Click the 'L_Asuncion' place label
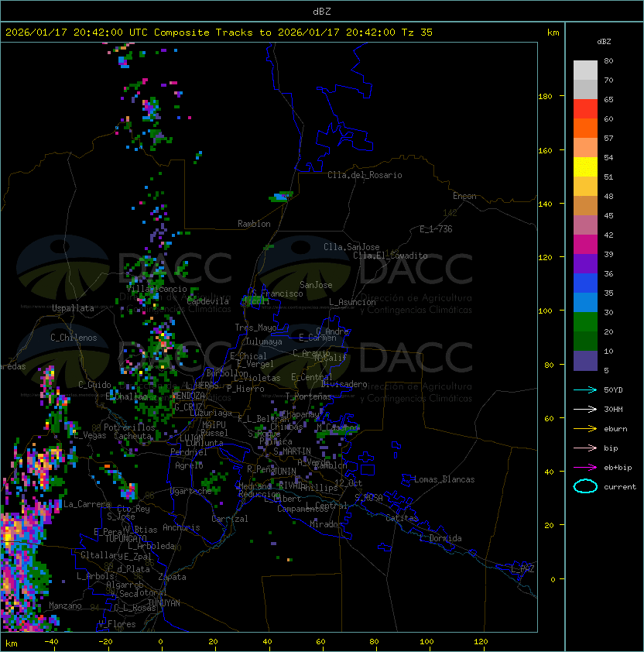 pos(352,302)
